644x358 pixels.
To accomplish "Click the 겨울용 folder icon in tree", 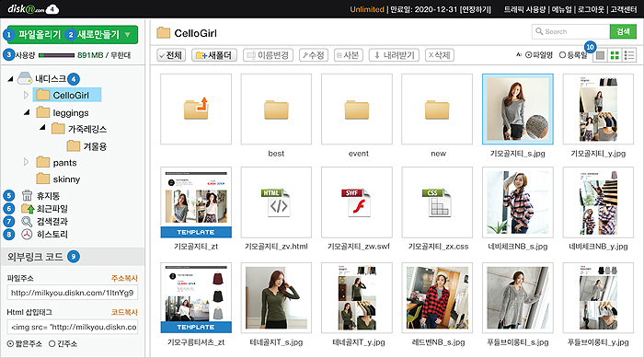I will pyautogui.click(x=74, y=145).
